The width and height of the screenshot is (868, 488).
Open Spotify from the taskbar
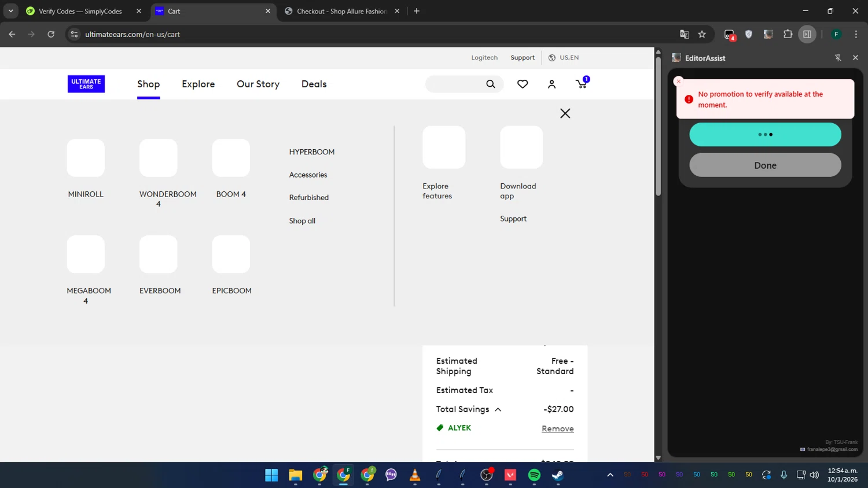click(x=534, y=475)
